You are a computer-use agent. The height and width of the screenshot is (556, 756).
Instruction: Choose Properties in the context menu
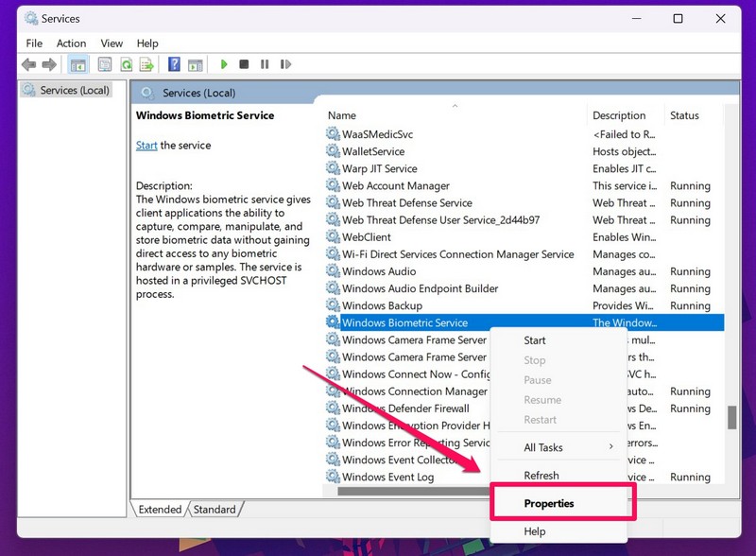[x=549, y=503]
